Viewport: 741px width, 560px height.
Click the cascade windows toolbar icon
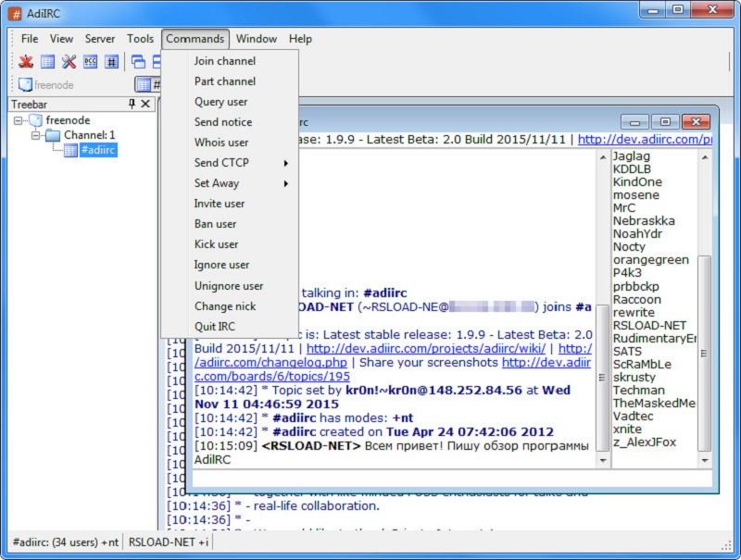(138, 61)
